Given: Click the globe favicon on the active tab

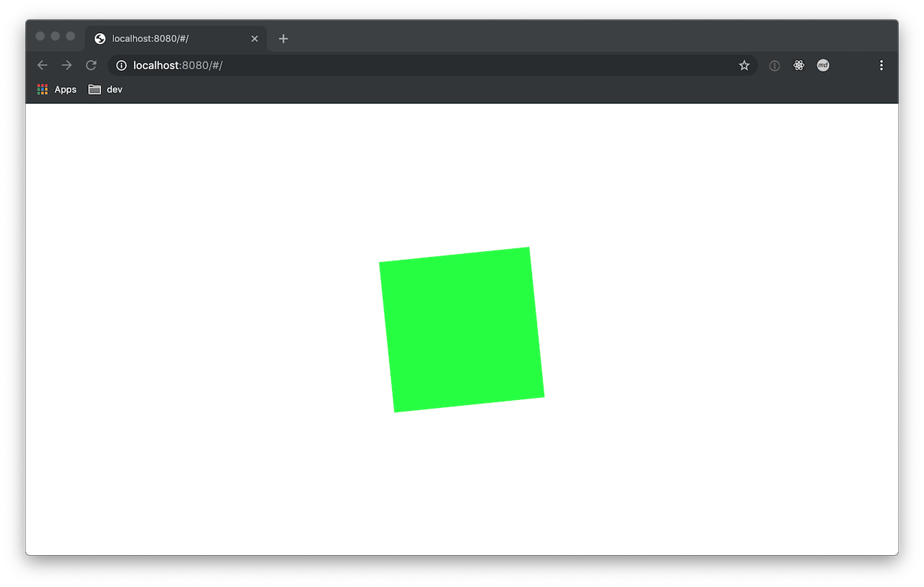Looking at the screenshot, I should (99, 38).
